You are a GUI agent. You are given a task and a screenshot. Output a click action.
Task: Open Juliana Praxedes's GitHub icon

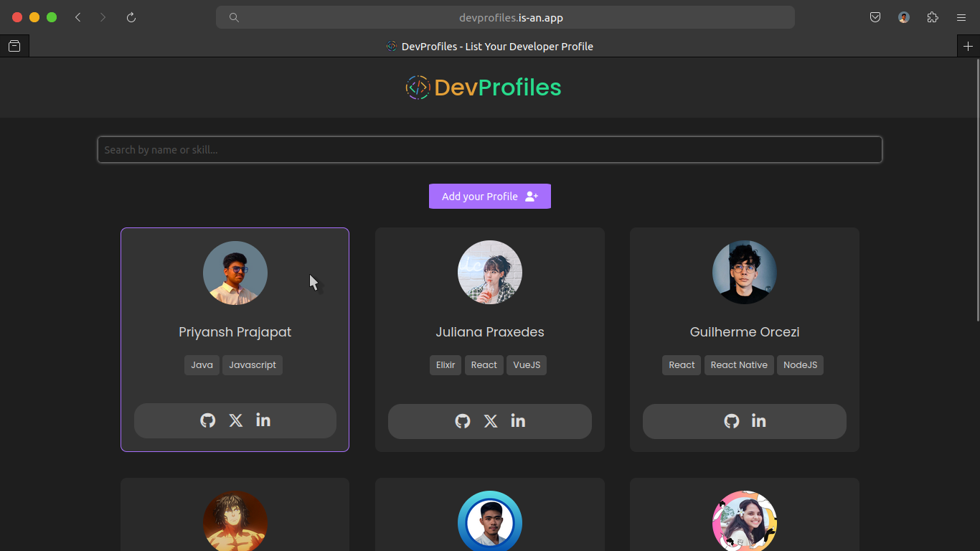(x=462, y=421)
